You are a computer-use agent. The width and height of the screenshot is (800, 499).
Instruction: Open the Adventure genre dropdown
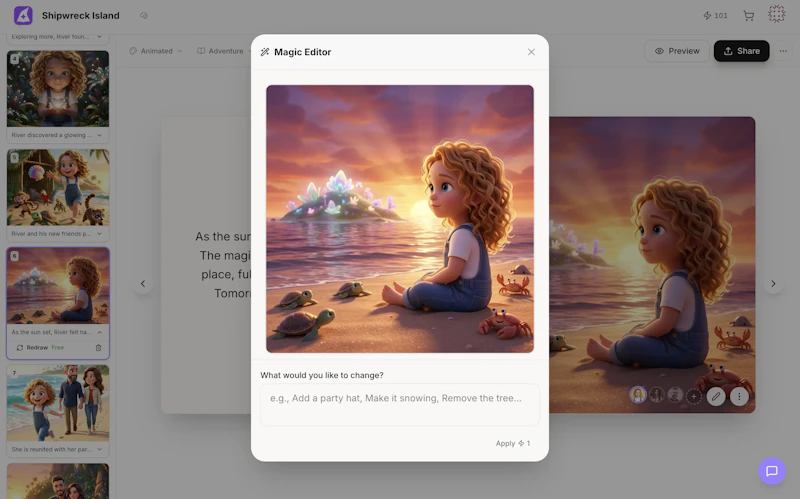pos(224,51)
